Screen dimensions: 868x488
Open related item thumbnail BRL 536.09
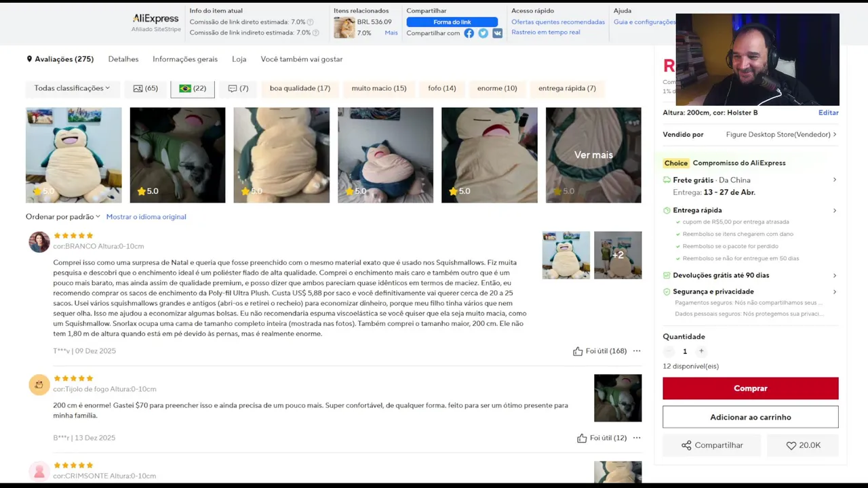click(344, 28)
